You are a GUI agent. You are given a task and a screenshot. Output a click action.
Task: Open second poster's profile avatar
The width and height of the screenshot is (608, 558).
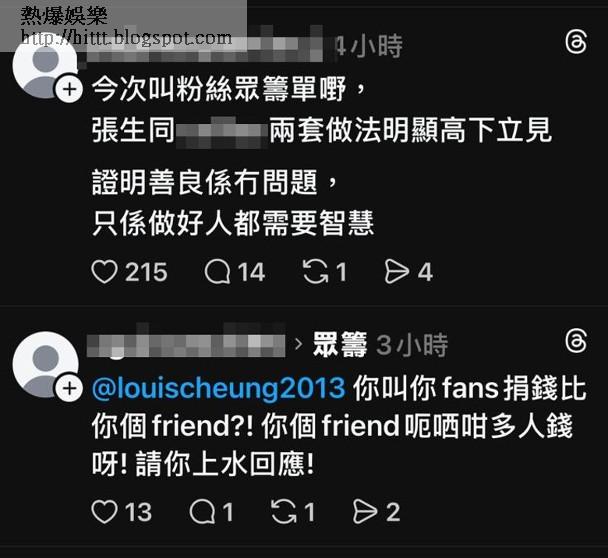(45, 365)
